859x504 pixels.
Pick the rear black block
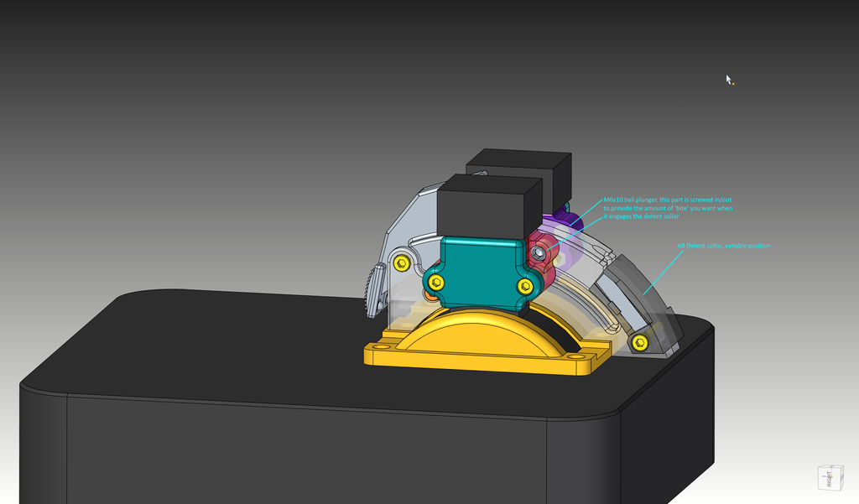(554, 172)
